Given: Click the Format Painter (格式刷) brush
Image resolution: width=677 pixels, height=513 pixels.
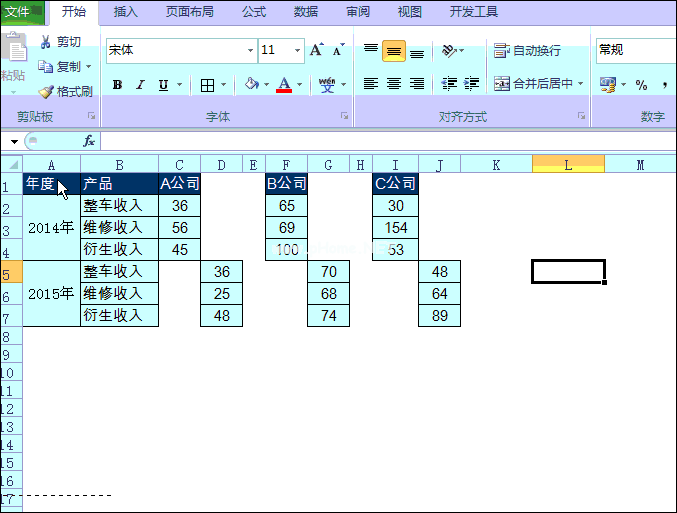Looking at the screenshot, I should point(46,91).
